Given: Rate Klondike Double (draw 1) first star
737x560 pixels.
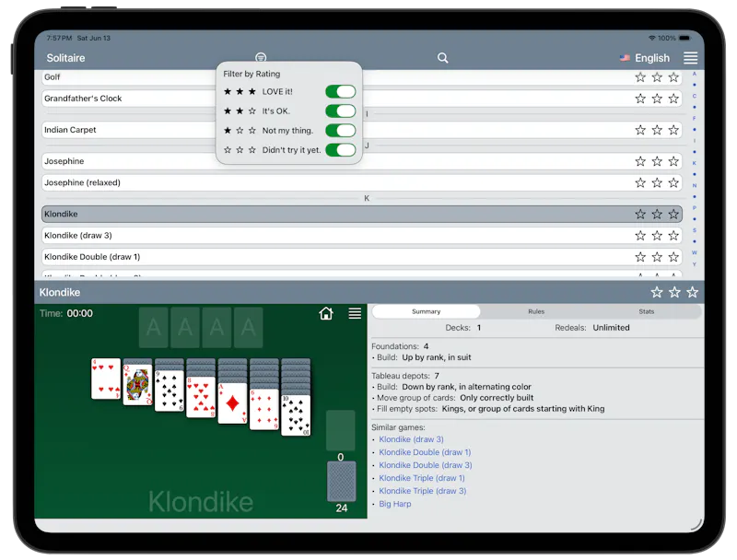Looking at the screenshot, I should click(x=640, y=256).
